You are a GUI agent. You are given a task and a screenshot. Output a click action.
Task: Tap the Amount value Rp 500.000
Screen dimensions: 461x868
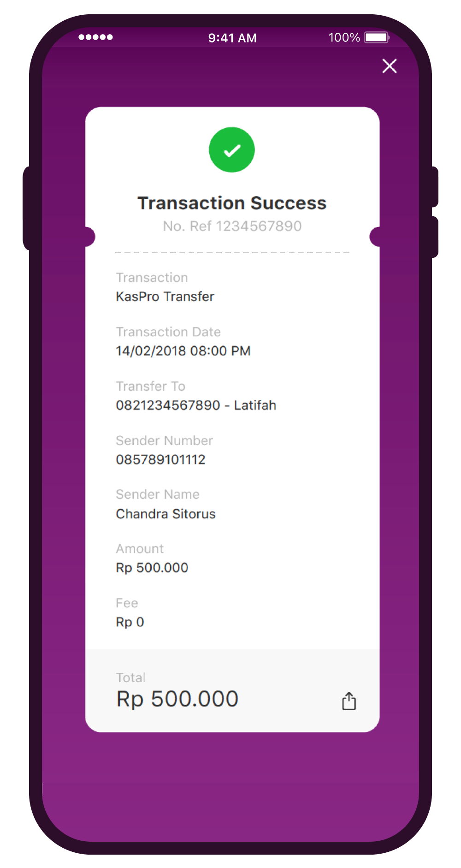click(x=152, y=568)
